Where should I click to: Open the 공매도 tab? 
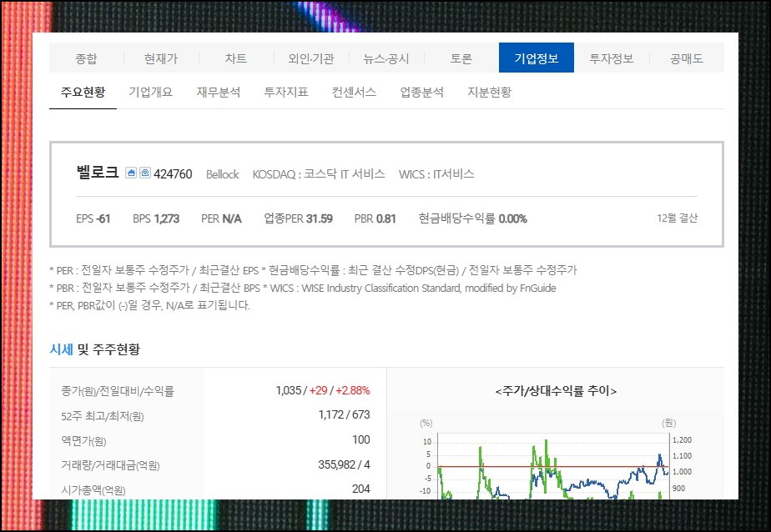click(x=687, y=58)
